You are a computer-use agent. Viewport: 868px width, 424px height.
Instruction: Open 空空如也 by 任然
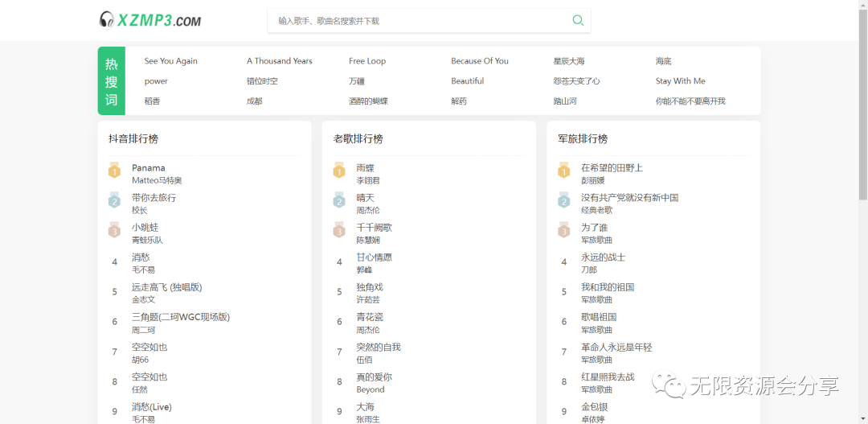(149, 377)
